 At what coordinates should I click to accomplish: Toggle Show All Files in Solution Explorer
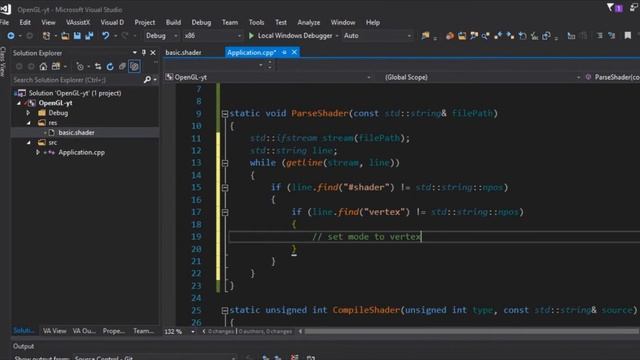tap(134, 67)
